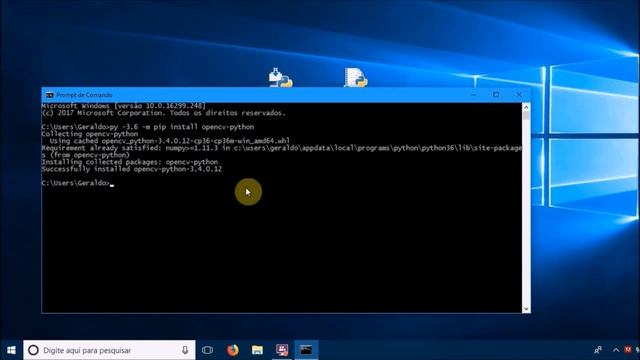Click the 'Requirement already satisfied: numpy' line
Screen dimensions: 640x360
point(282,151)
